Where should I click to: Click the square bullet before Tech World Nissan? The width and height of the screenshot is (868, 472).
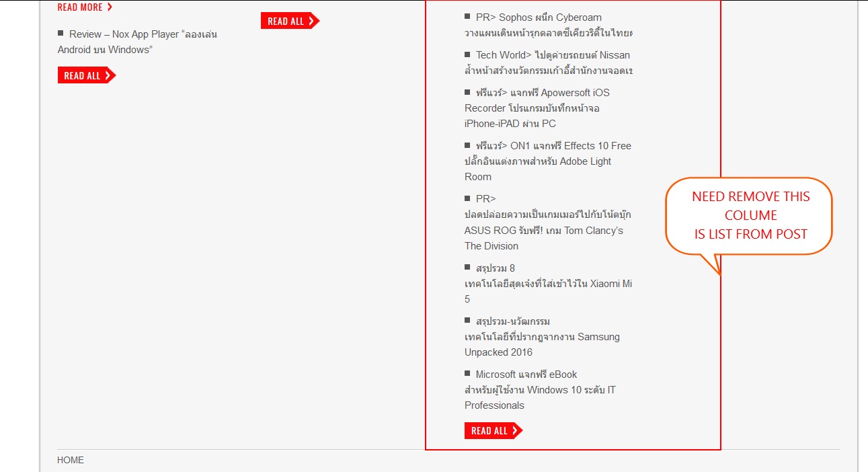[x=467, y=54]
